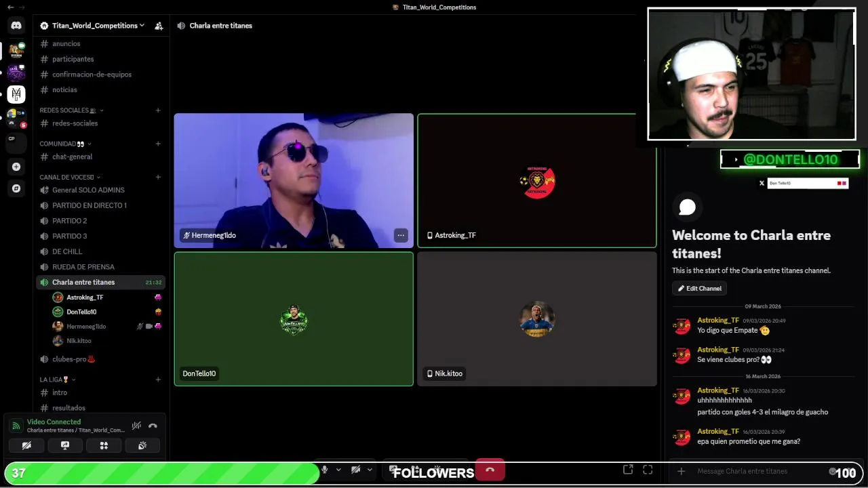This screenshot has height=488, width=868.
Task: Click the full screen icon for the call
Action: 648,470
